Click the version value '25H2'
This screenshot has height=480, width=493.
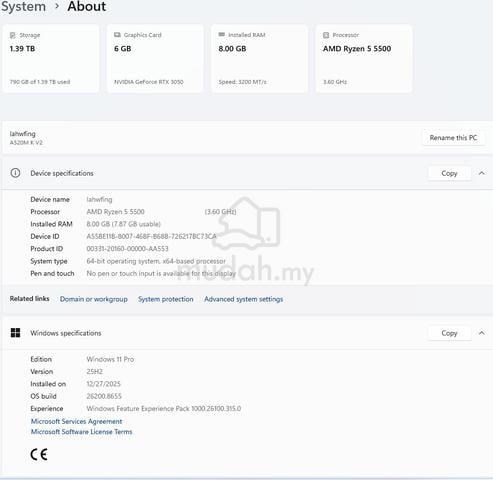click(x=95, y=372)
